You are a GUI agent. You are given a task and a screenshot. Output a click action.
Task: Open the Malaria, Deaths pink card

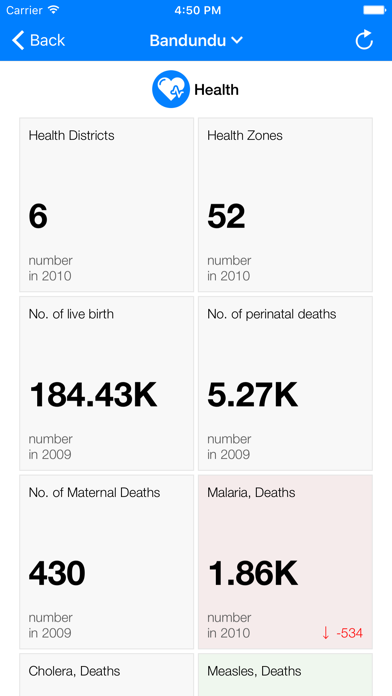[x=285, y=562]
